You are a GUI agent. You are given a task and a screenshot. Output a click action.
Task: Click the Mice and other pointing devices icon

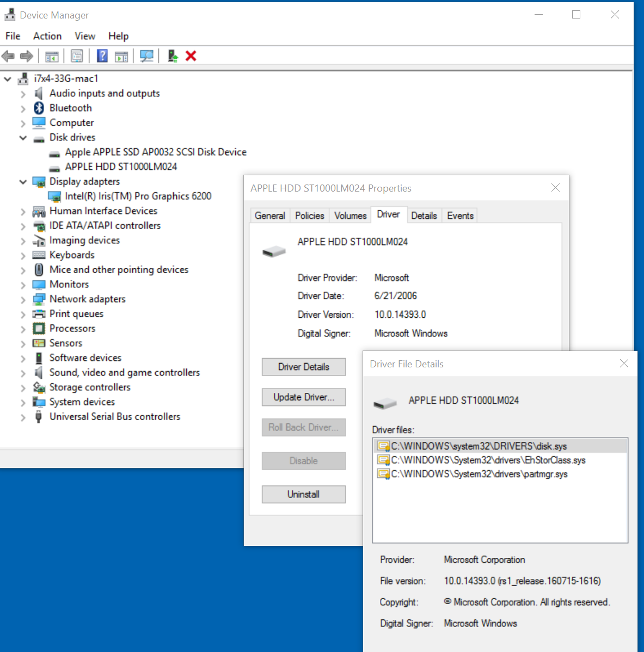tap(39, 269)
